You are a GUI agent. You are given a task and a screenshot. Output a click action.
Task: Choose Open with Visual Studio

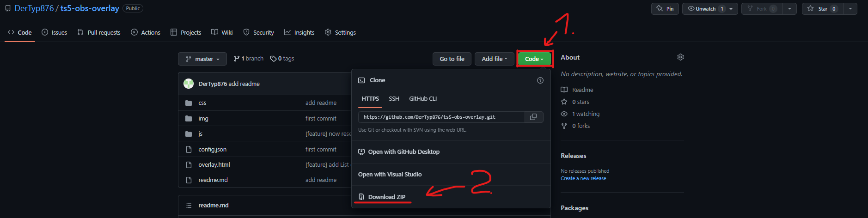390,175
